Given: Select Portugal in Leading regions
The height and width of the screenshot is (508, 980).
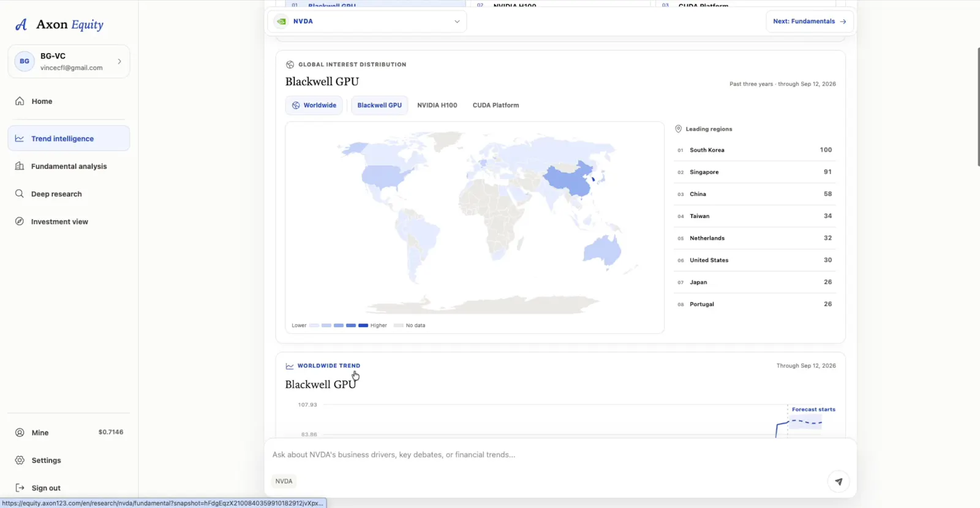Looking at the screenshot, I should [755, 305].
